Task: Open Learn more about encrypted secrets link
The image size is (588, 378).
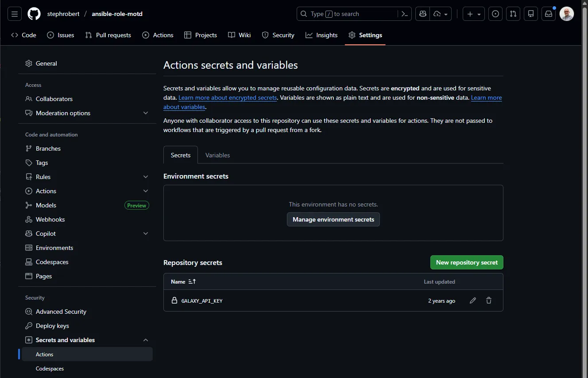Action: coord(228,97)
